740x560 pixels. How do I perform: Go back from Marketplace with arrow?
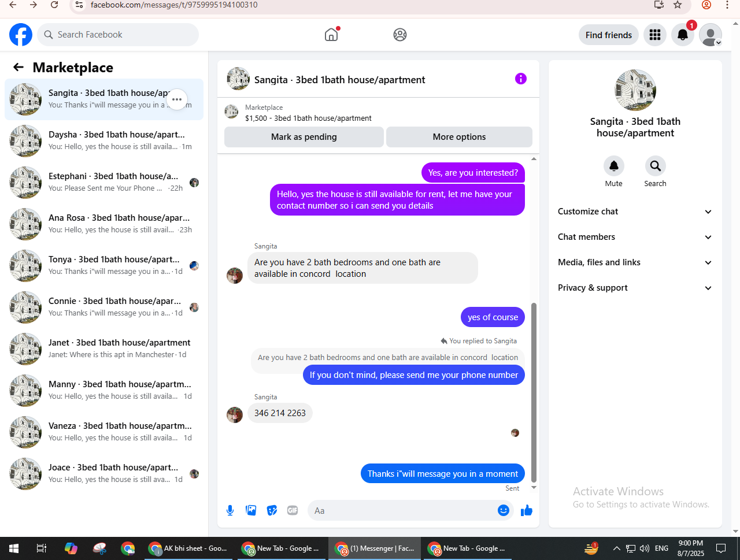18,68
